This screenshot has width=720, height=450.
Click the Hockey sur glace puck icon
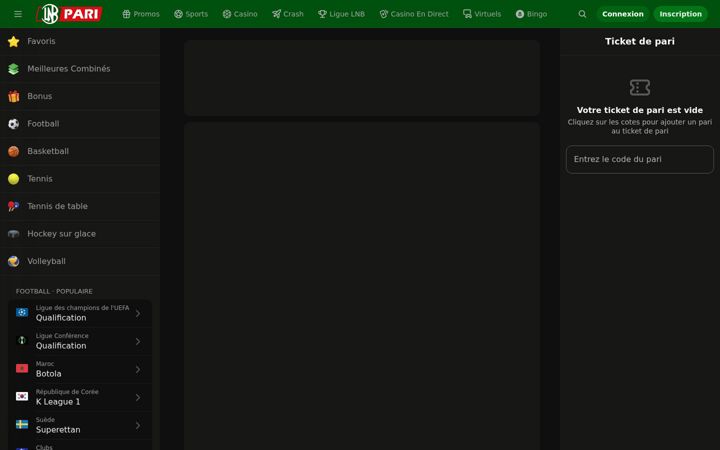[x=14, y=234]
